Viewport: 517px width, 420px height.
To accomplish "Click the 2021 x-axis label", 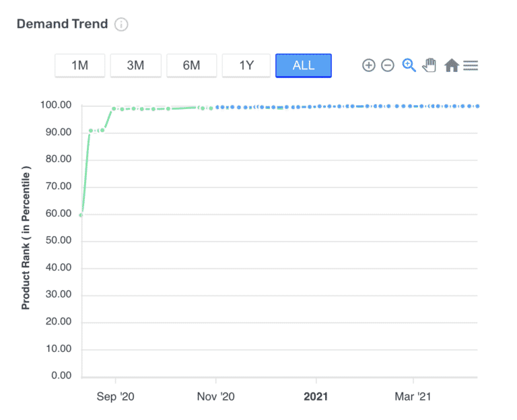I will [x=316, y=397].
